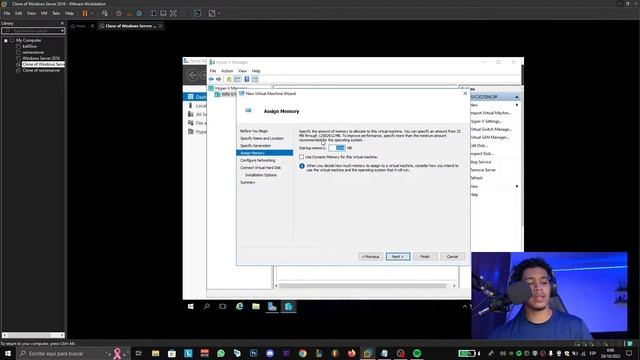Click Hyper-V Settings in Actions pane
This screenshot has width=640, height=360.
pyautogui.click(x=486, y=121)
